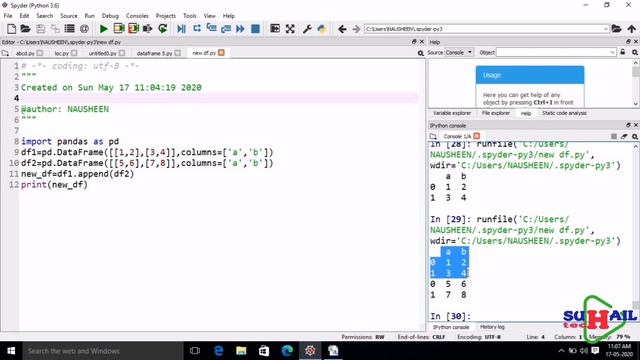The height and width of the screenshot is (360, 640).
Task: Open File Explorer from the taskbar
Action: (x=241, y=351)
